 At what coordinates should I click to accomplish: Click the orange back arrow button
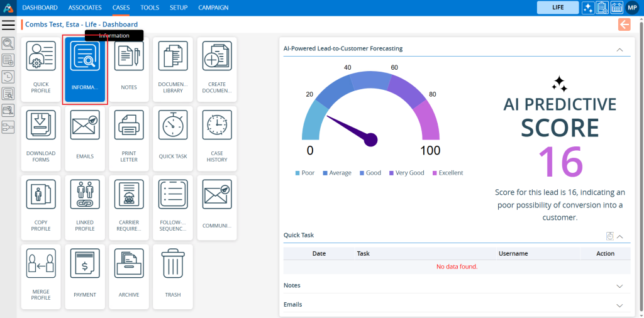point(624,25)
